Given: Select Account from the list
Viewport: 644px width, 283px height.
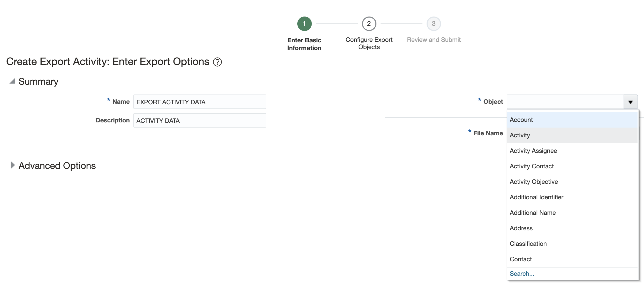Looking at the screenshot, I should [x=521, y=120].
